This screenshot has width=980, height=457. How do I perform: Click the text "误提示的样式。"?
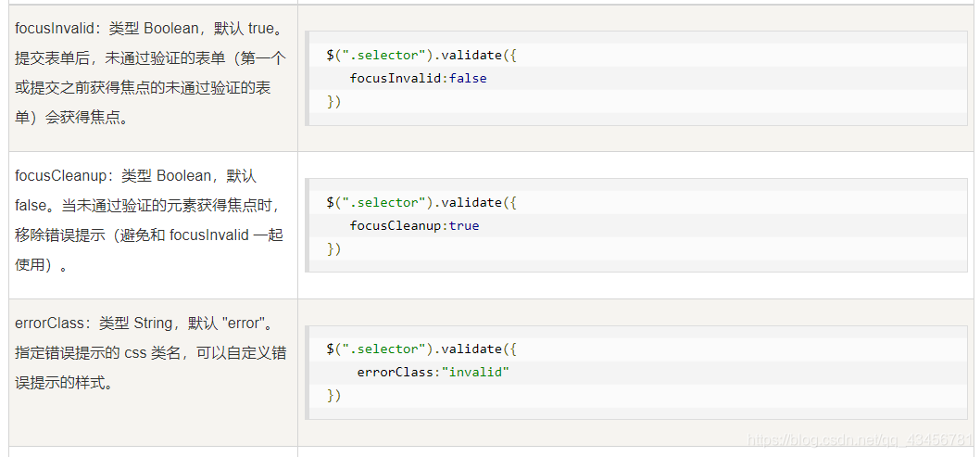coord(64,383)
